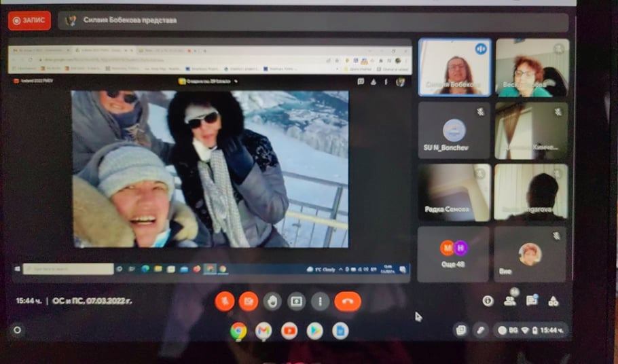Open the activities panel icon

click(x=553, y=301)
